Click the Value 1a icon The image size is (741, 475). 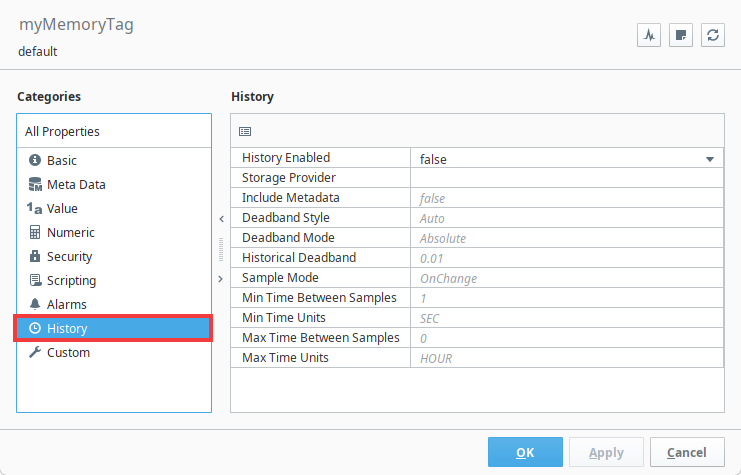pyautogui.click(x=34, y=208)
